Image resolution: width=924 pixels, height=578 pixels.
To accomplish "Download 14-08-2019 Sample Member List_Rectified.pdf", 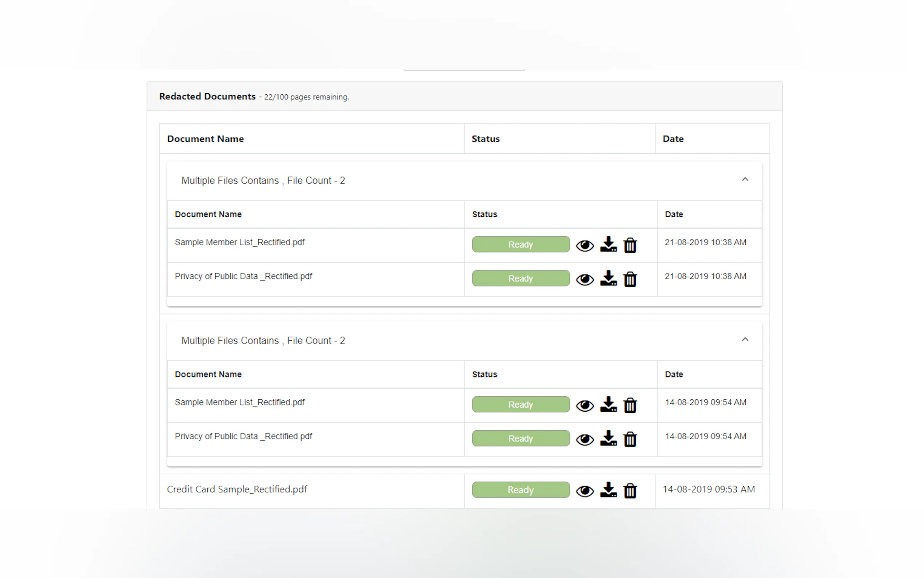I will (608, 404).
